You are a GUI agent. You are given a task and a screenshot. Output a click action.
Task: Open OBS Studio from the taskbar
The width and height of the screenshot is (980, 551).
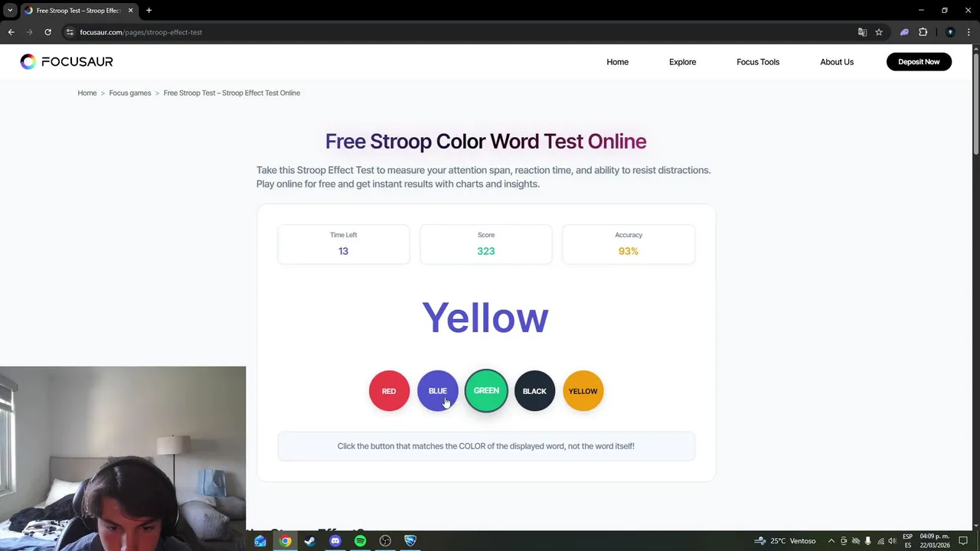click(385, 541)
